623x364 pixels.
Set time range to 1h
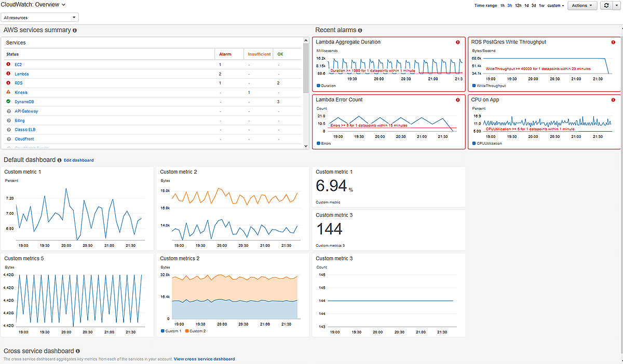click(502, 6)
